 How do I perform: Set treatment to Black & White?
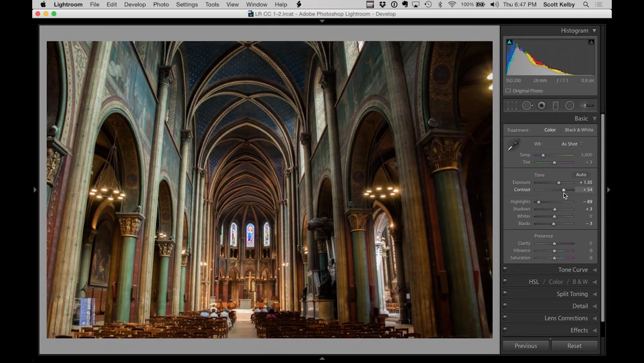coord(579,130)
